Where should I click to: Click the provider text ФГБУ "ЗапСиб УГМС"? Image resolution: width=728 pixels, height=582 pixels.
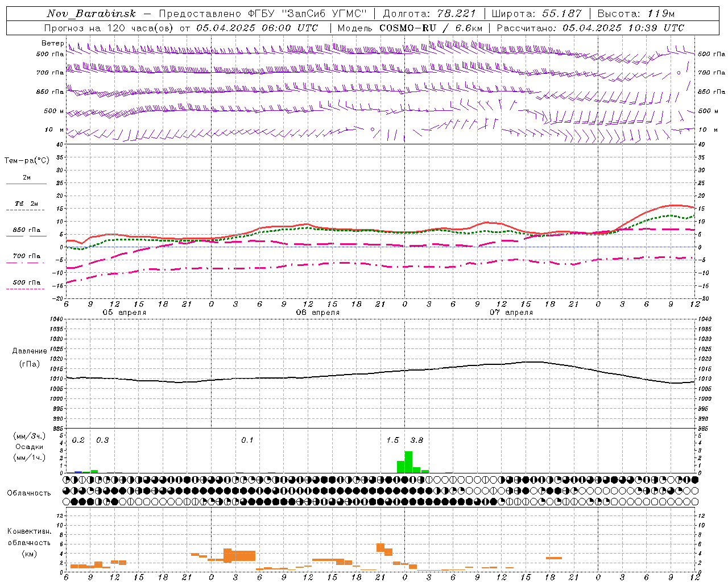[307, 14]
